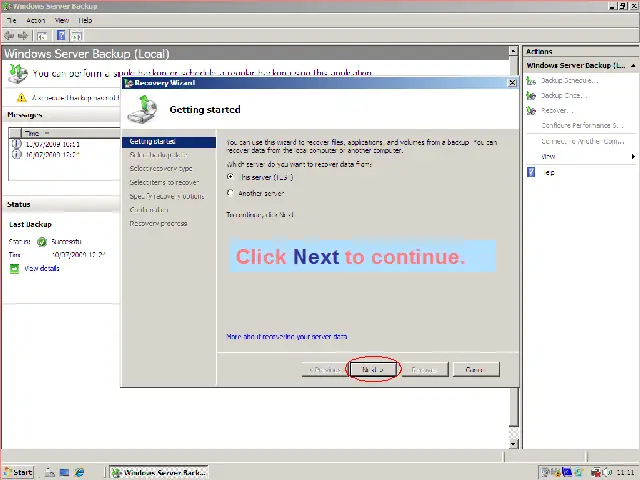Open the Help menu in menu bar

85,20
